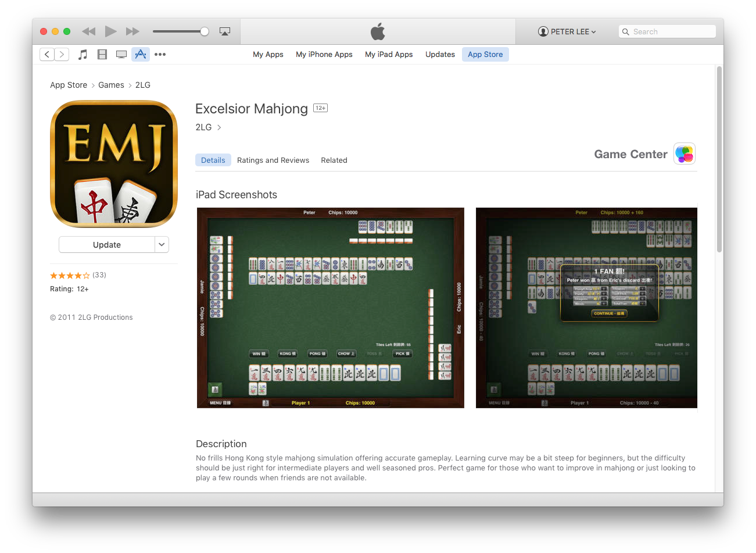Open the AirPlay output icon
The height and width of the screenshot is (553, 756).
point(225,31)
